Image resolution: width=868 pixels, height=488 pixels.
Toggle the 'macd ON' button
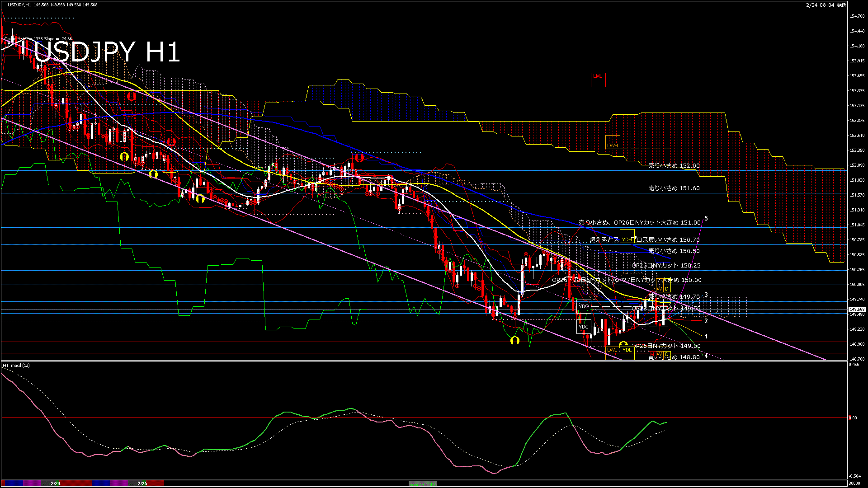click(423, 483)
